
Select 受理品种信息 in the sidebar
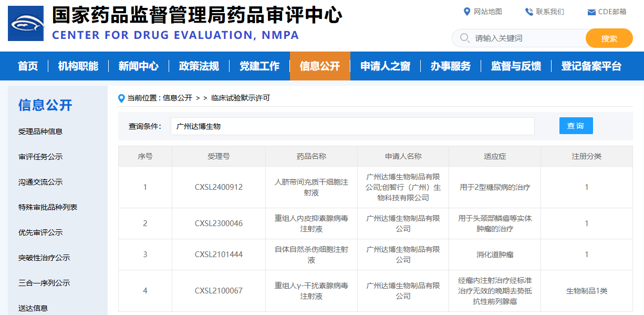40,131
